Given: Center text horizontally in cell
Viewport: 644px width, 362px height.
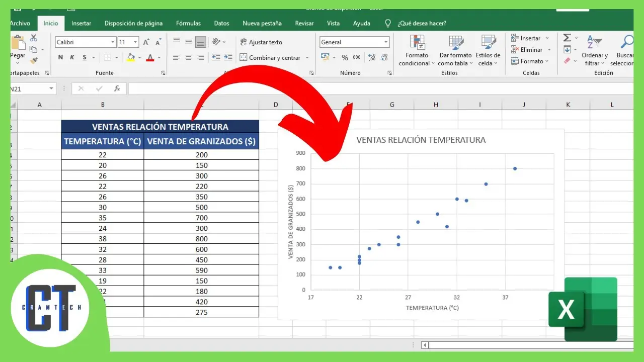Looking at the screenshot, I should (x=189, y=57).
